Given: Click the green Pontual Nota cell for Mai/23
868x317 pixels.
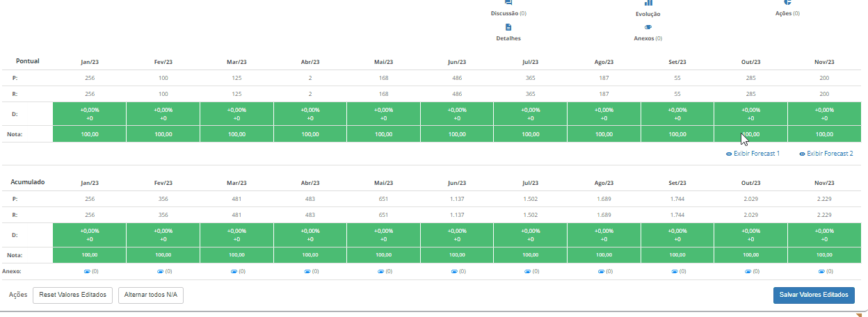Looking at the screenshot, I should tap(383, 133).
